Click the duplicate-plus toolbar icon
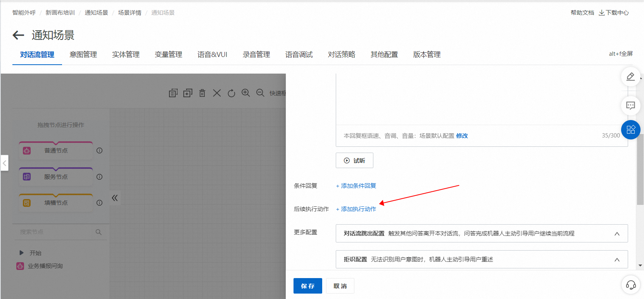 pos(188,93)
